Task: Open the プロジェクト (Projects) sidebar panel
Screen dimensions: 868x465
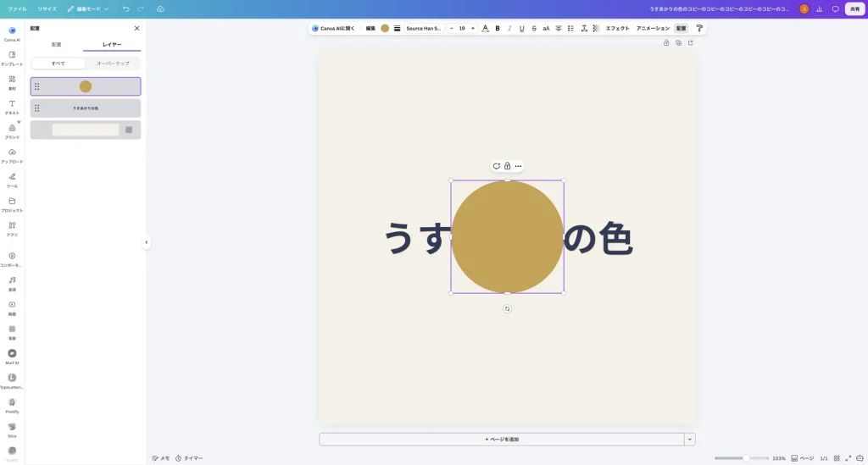Action: 12,204
